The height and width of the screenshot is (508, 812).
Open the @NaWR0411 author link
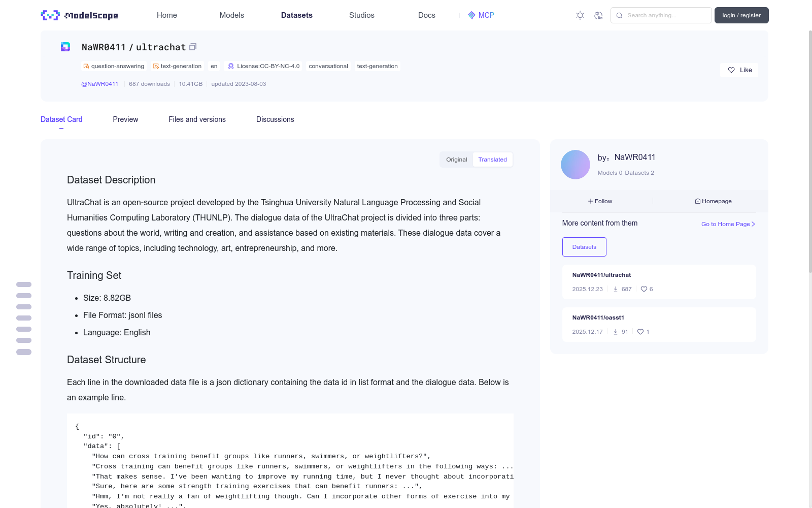click(x=100, y=84)
